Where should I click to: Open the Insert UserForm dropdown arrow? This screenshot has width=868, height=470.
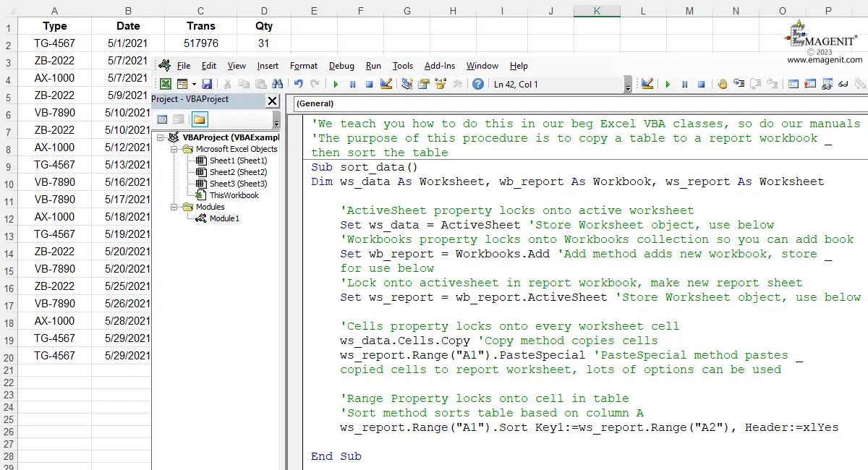point(193,84)
